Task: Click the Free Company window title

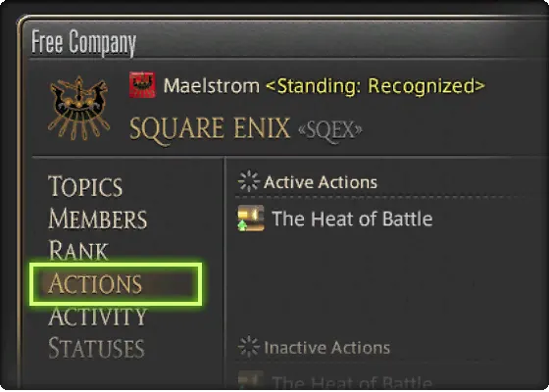Action: 83,42
